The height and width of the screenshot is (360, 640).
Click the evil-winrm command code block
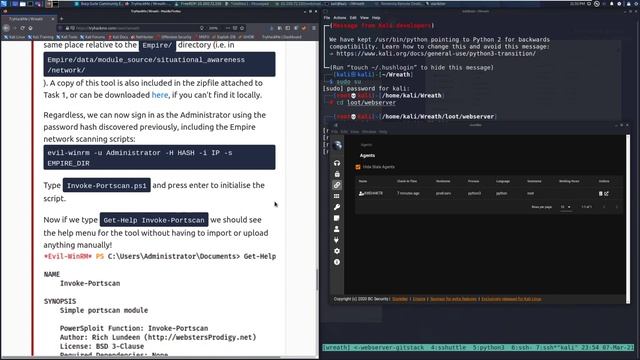point(159,158)
